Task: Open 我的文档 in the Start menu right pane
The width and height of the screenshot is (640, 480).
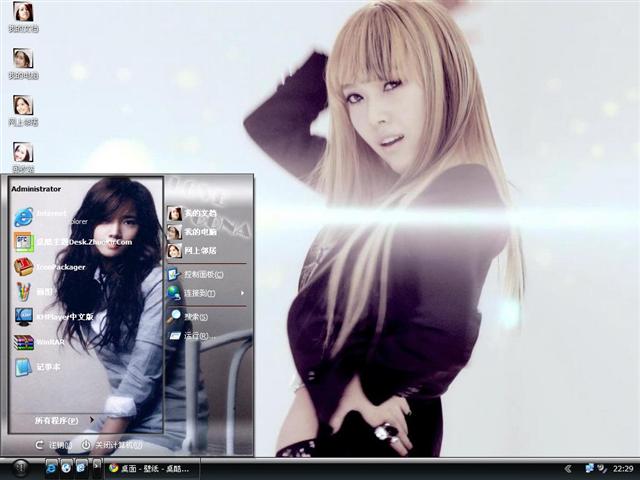Action: 192,213
